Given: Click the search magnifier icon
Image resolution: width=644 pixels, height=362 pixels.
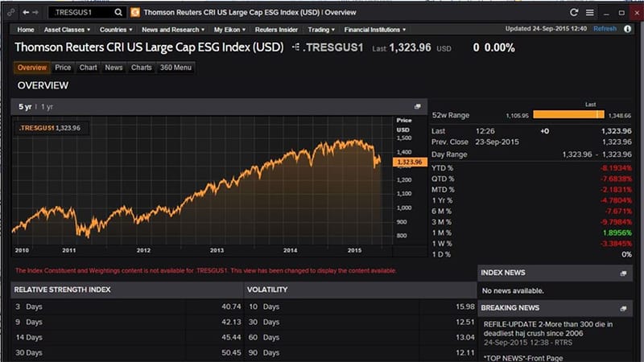Looking at the screenshot, I should coord(118,12).
